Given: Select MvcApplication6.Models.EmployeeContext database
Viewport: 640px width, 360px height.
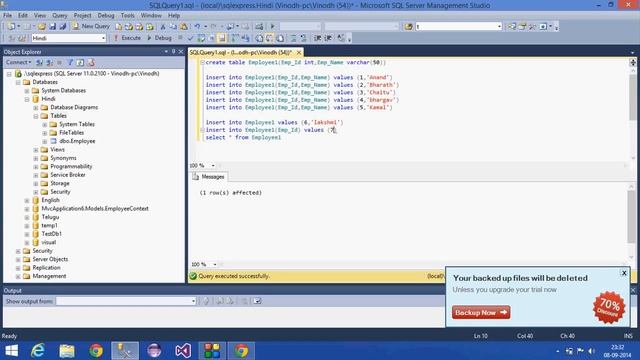Looking at the screenshot, I should 95,209.
